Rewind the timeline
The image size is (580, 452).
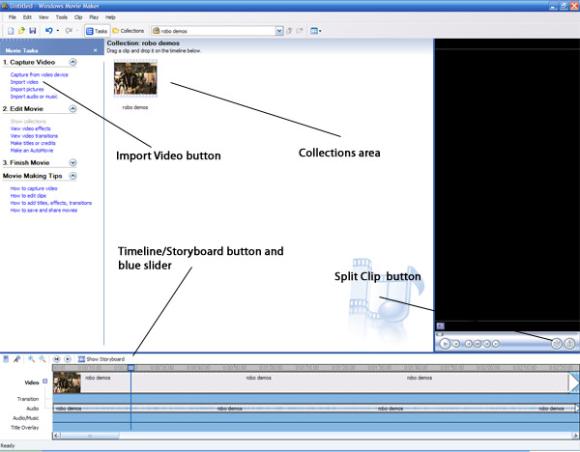(x=57, y=359)
